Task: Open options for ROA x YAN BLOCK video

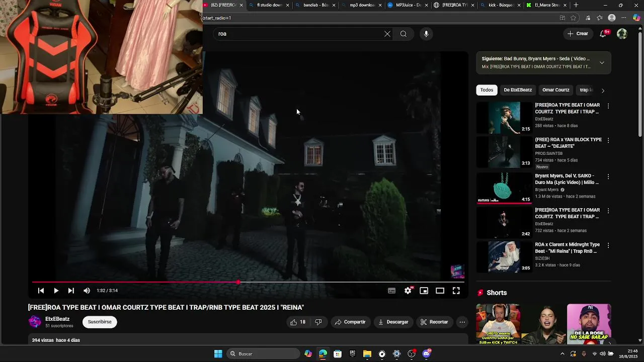Action: pos(608,140)
